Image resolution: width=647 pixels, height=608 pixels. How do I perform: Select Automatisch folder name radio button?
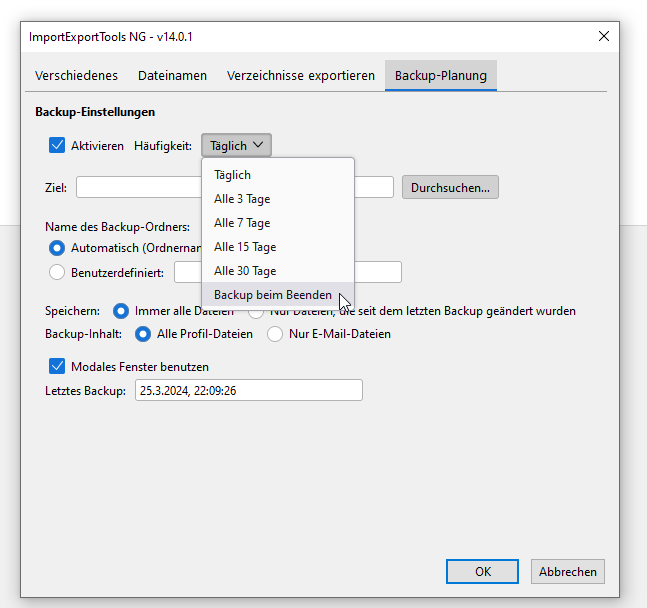coord(57,248)
